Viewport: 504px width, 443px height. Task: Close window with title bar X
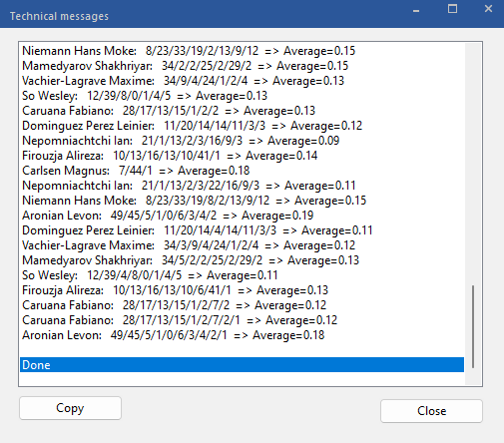pos(488,9)
